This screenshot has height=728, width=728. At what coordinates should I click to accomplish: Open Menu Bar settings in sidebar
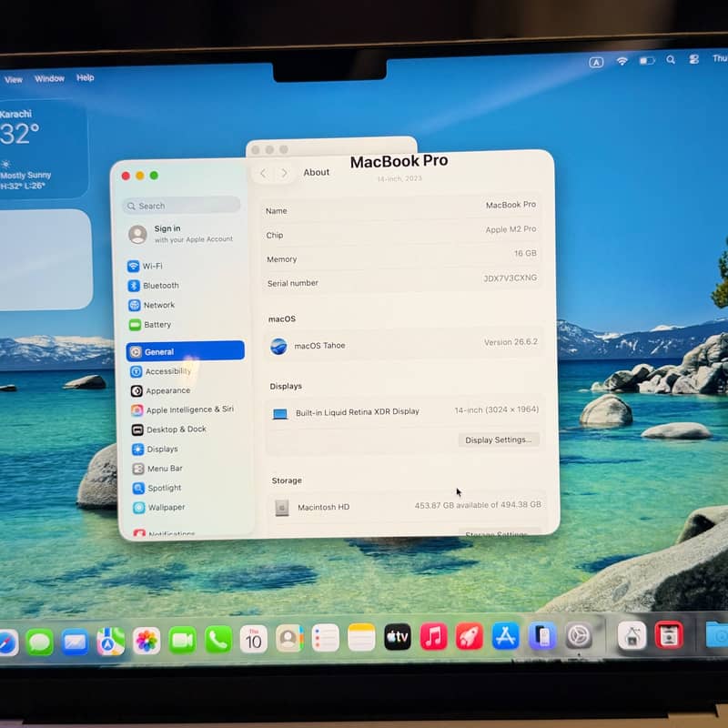click(157, 469)
